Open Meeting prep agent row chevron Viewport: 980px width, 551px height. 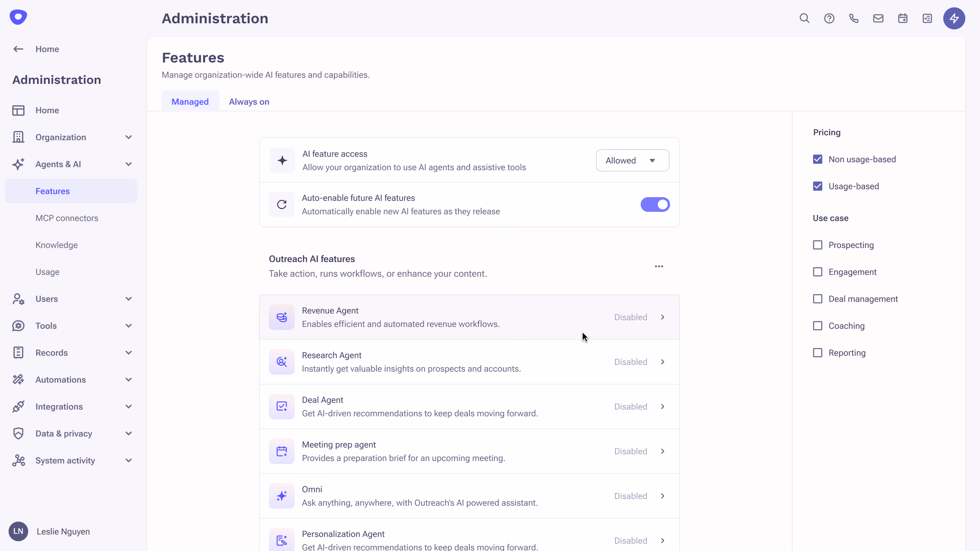point(662,452)
